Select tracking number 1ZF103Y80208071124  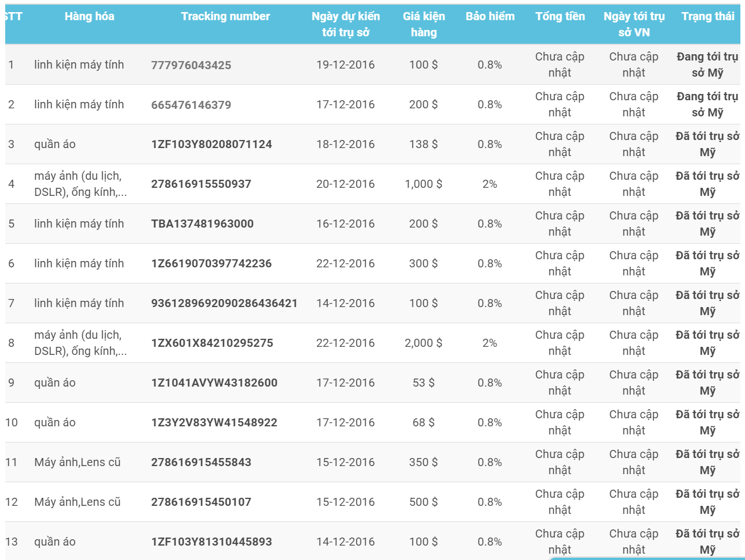(x=211, y=144)
